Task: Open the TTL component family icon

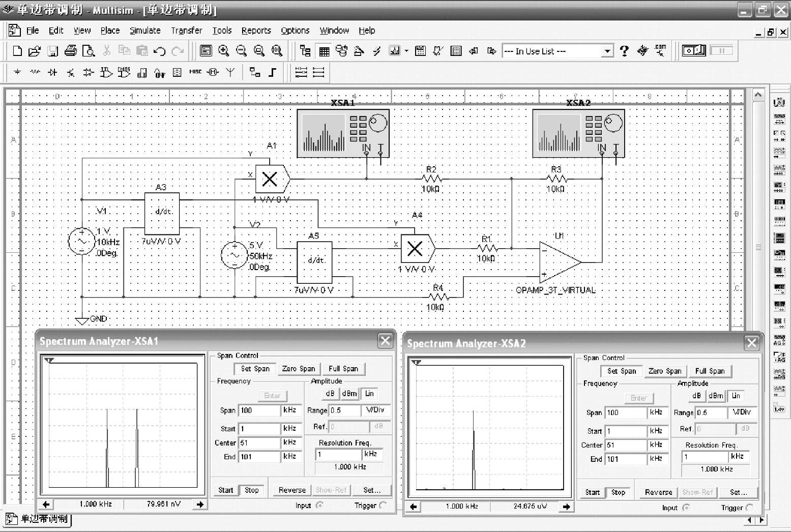Action: click(106, 72)
